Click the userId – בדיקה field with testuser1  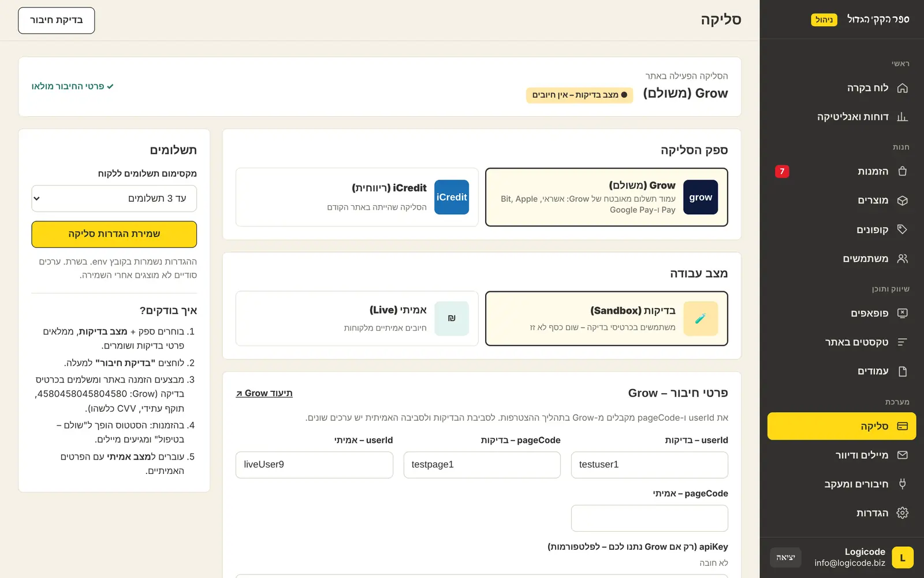(650, 465)
